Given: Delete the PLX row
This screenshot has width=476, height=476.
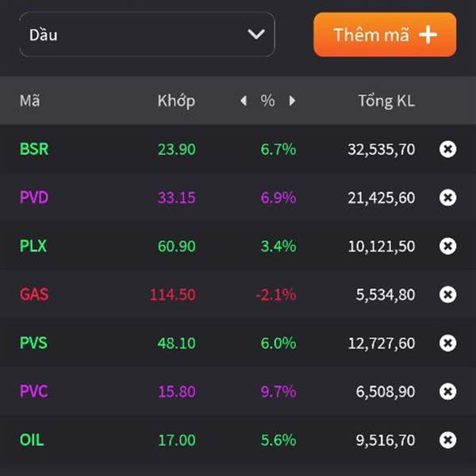Looking at the screenshot, I should [447, 246].
